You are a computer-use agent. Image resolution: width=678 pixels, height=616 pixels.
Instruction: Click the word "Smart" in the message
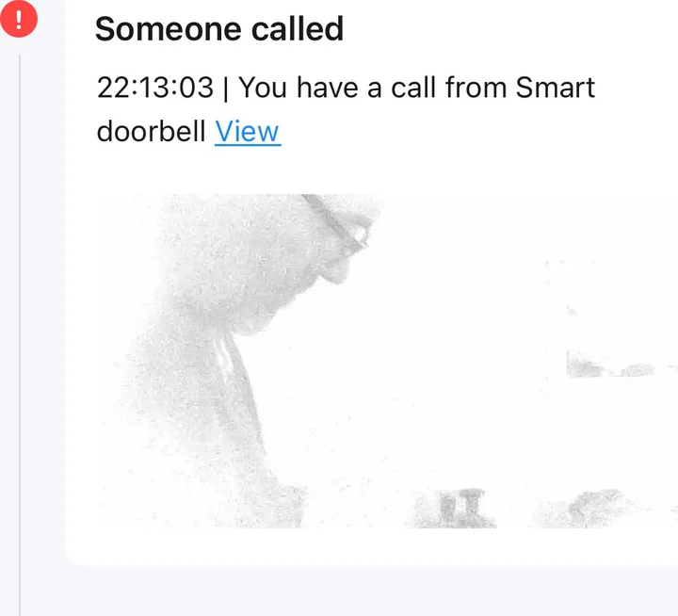[556, 88]
